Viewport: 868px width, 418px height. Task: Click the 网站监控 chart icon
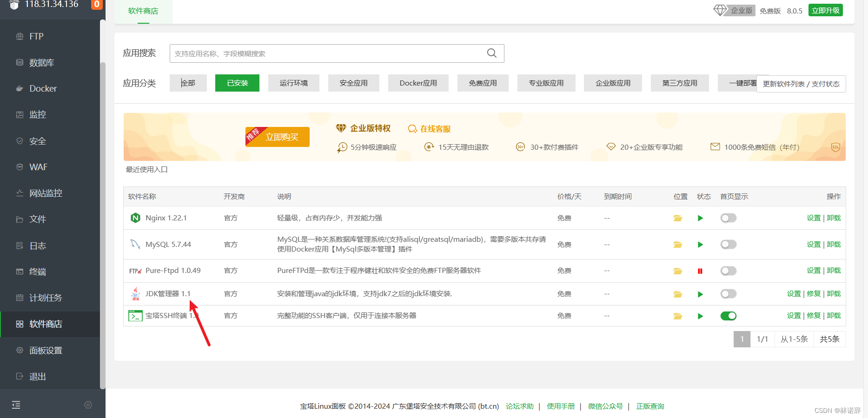(20, 193)
